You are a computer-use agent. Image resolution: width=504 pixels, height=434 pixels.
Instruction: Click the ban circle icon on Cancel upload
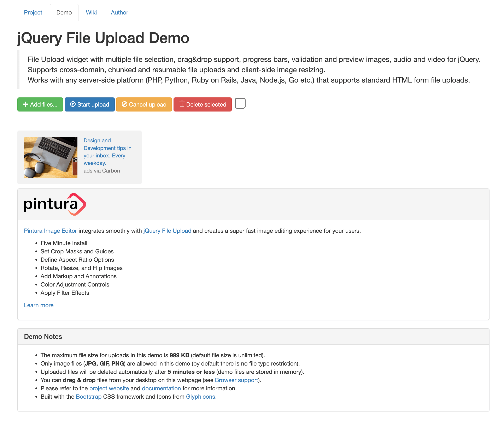pos(124,104)
